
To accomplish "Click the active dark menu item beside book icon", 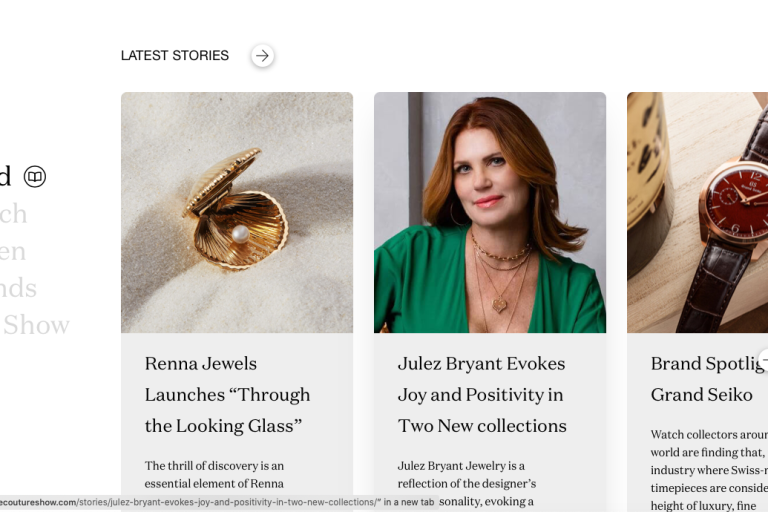I will (x=5, y=177).
